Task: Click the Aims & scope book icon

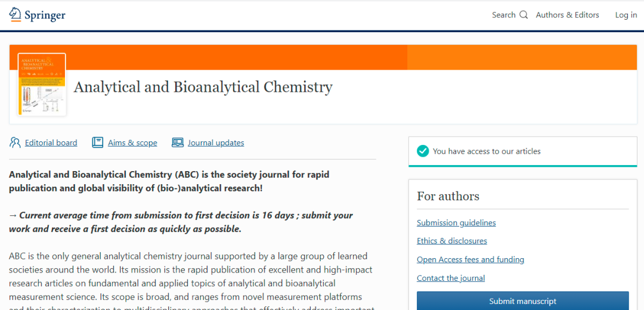Action: click(x=98, y=142)
